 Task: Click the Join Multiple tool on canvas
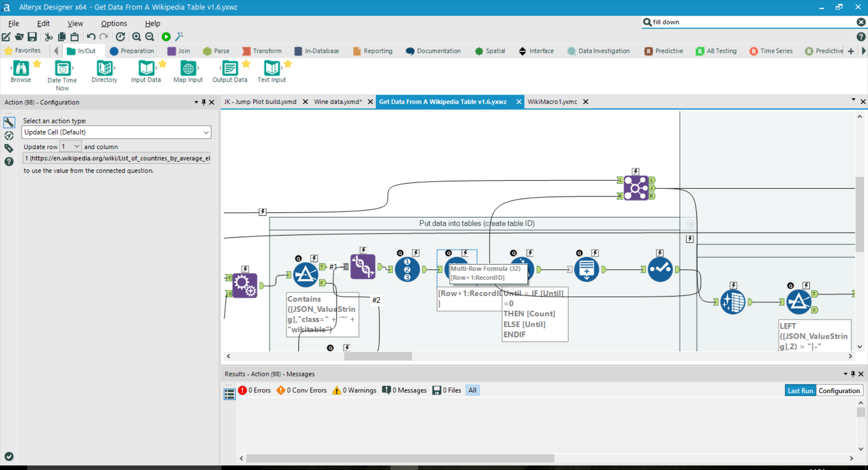click(636, 188)
